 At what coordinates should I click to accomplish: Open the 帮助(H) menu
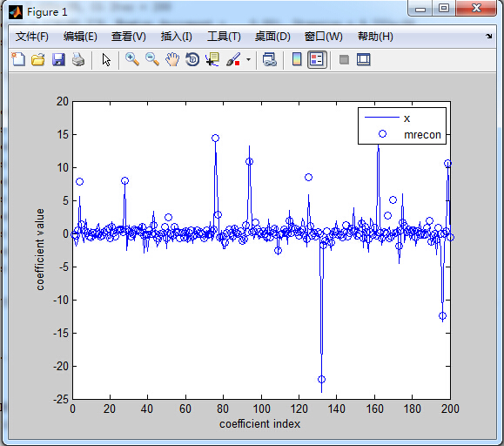(375, 37)
